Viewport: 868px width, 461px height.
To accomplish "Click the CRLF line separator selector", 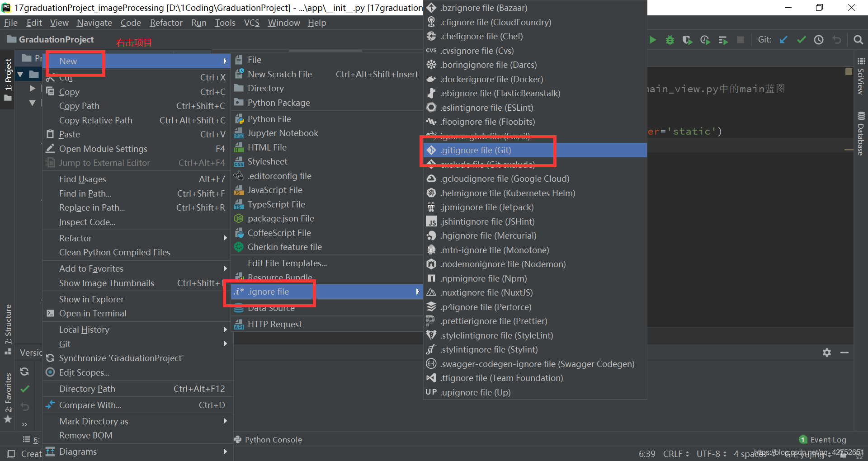I will (x=676, y=454).
